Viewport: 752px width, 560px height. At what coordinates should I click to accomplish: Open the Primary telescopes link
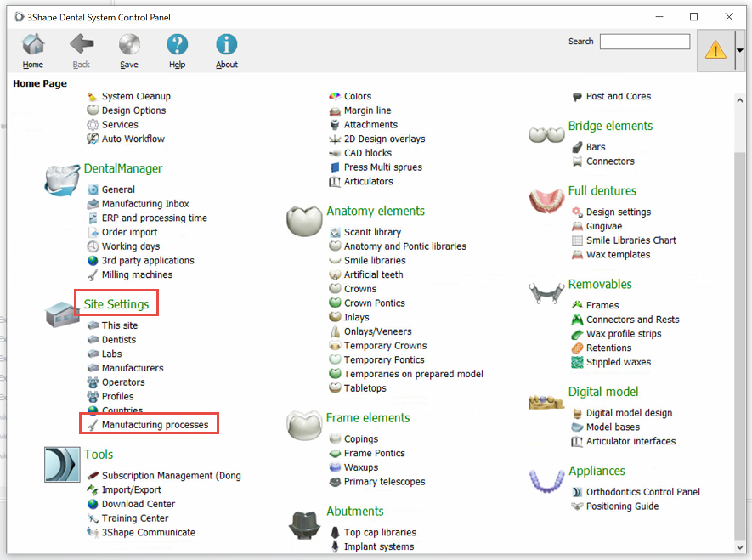coord(385,482)
